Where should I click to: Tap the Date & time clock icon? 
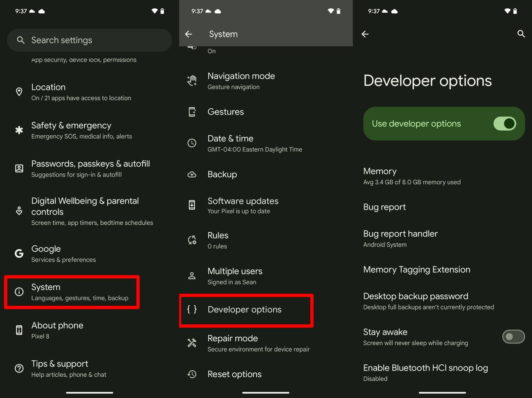[x=192, y=143]
